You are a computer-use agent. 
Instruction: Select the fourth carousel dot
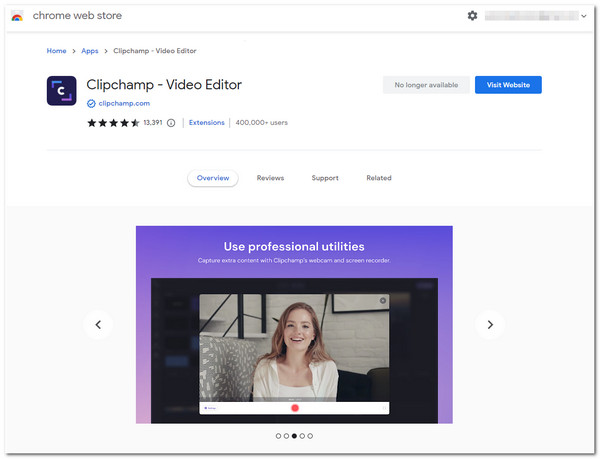point(302,436)
